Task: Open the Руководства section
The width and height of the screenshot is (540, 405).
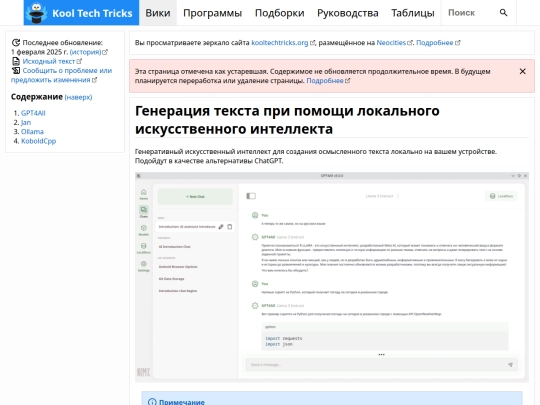Action: [x=347, y=13]
